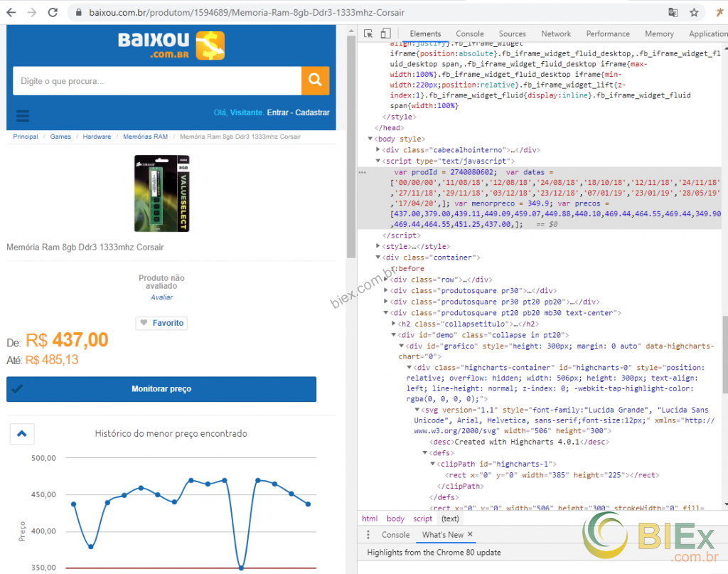
Task: Click the last data point on price chart
Action: coord(309,504)
